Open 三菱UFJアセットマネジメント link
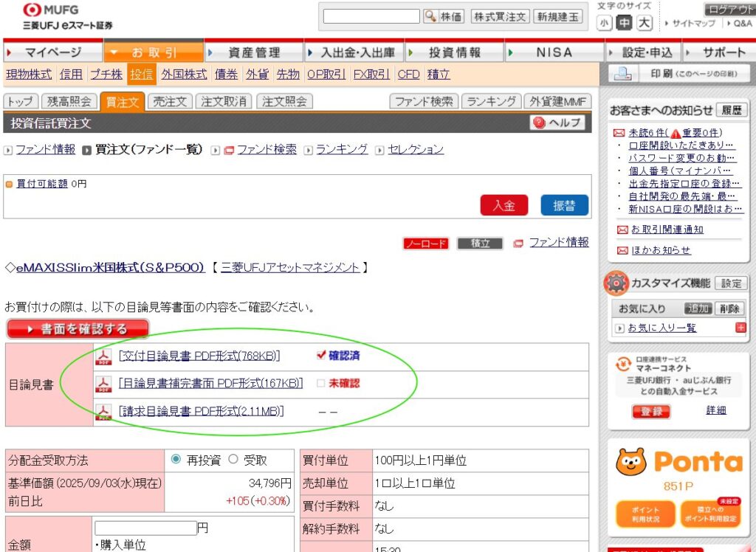This screenshot has width=756, height=552. 290,268
